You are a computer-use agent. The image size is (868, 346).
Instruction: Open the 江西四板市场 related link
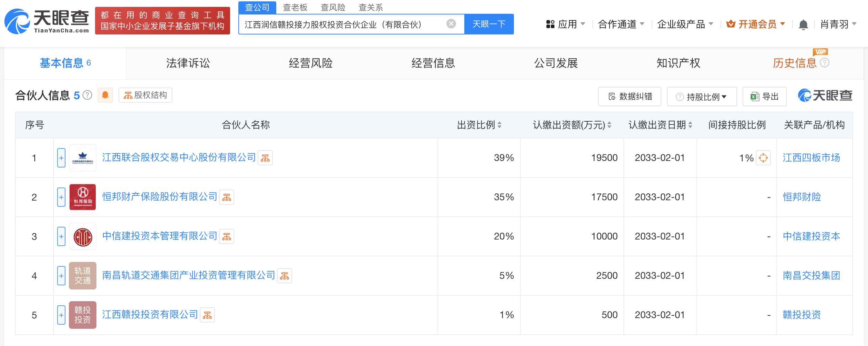[x=811, y=158]
